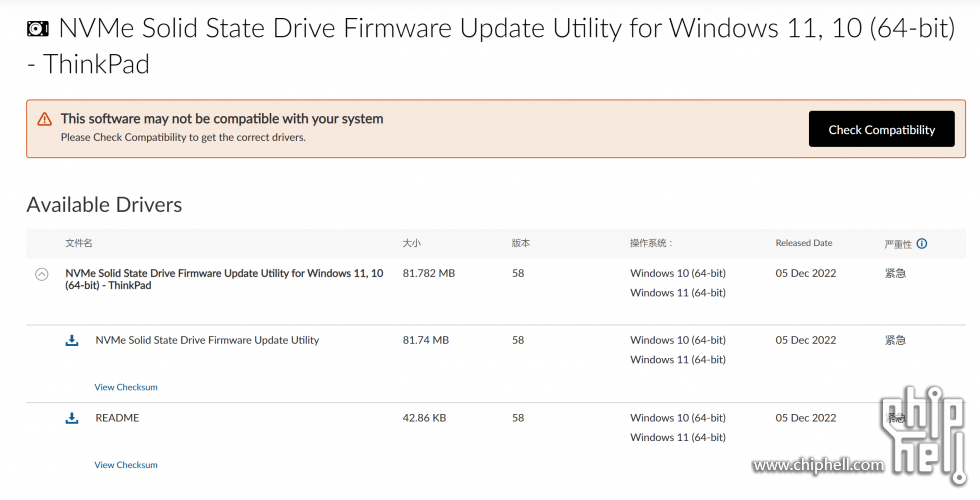Download the NVMe Solid State Drive Firmware Update Utility

72,340
